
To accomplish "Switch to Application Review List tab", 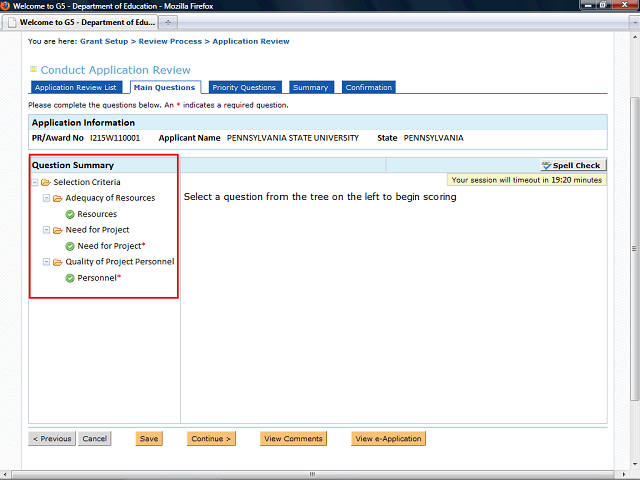I will (x=76, y=87).
